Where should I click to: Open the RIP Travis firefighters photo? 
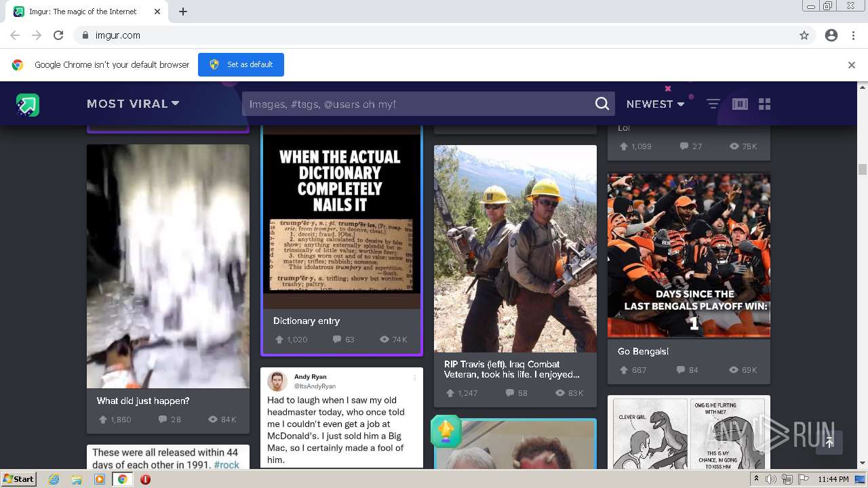point(515,249)
